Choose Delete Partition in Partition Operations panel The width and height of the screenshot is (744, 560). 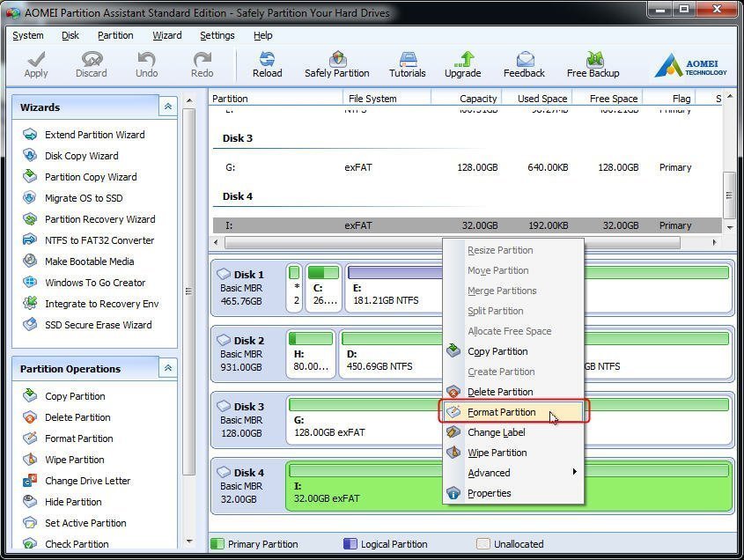click(x=66, y=417)
